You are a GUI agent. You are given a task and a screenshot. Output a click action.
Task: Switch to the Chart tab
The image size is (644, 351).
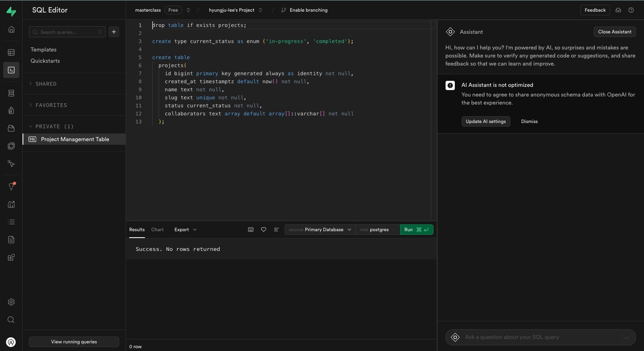pos(157,230)
